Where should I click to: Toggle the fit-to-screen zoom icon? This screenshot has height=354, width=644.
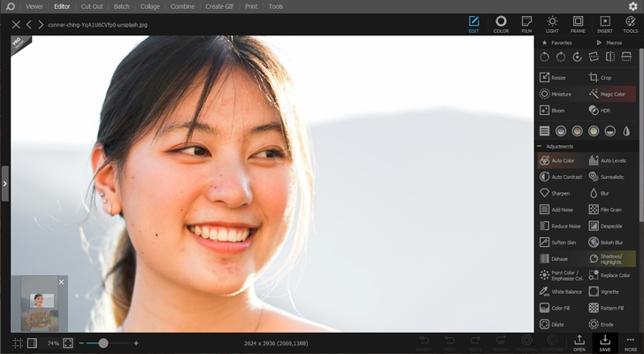[68, 342]
